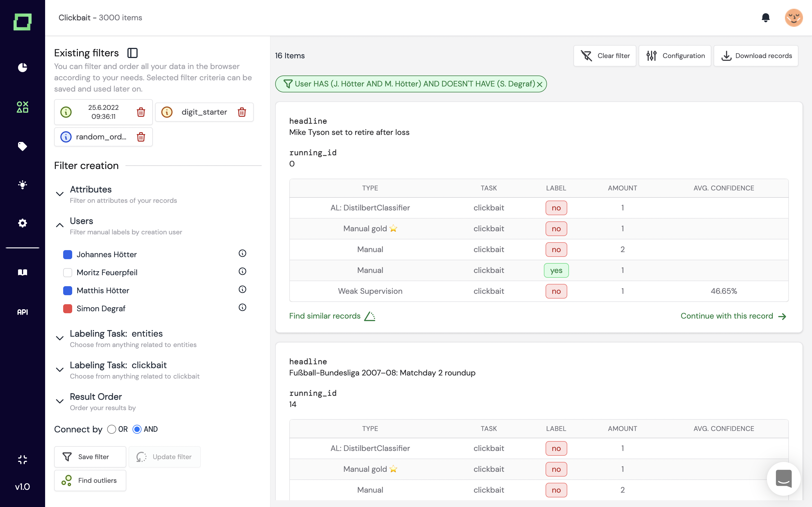Click Download records button
The width and height of the screenshot is (812, 507).
coord(756,56)
